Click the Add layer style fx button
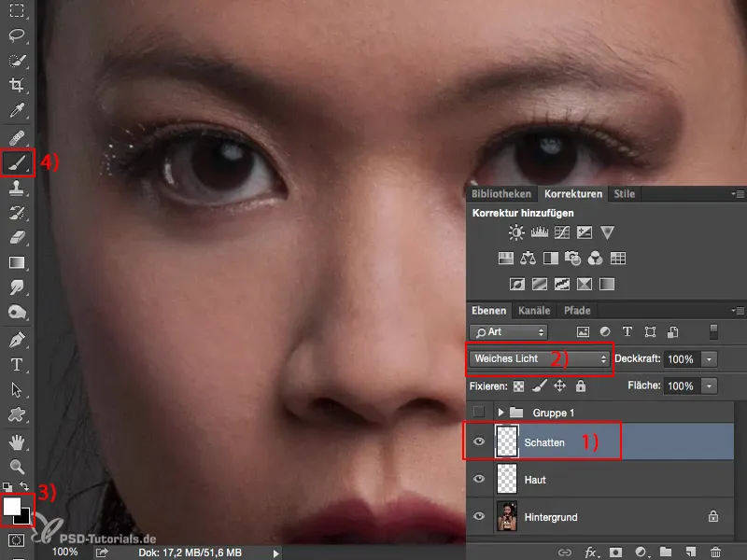 (x=589, y=553)
